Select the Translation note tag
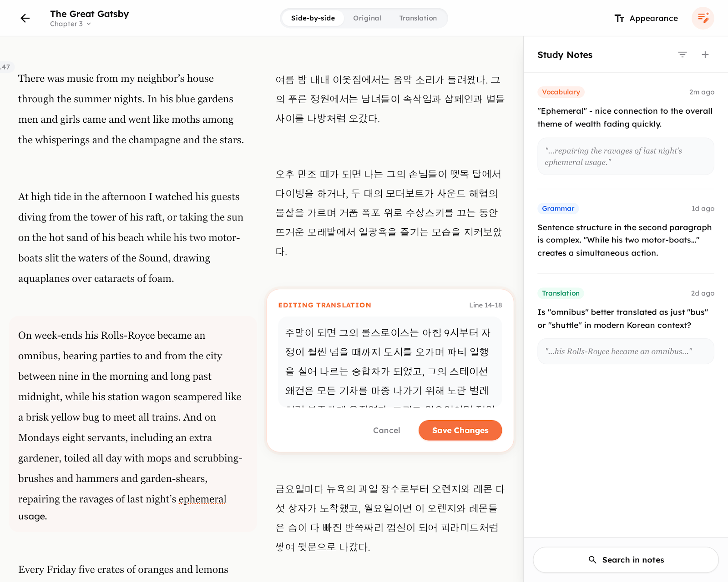Image resolution: width=728 pixels, height=582 pixels. coord(561,293)
